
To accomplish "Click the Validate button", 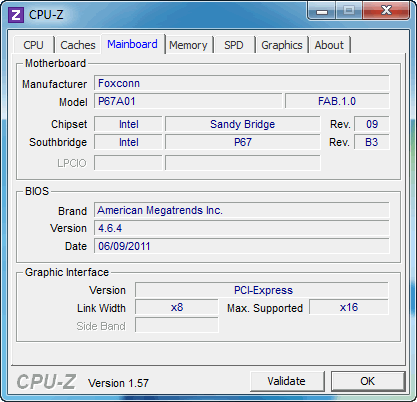I will (x=287, y=381).
